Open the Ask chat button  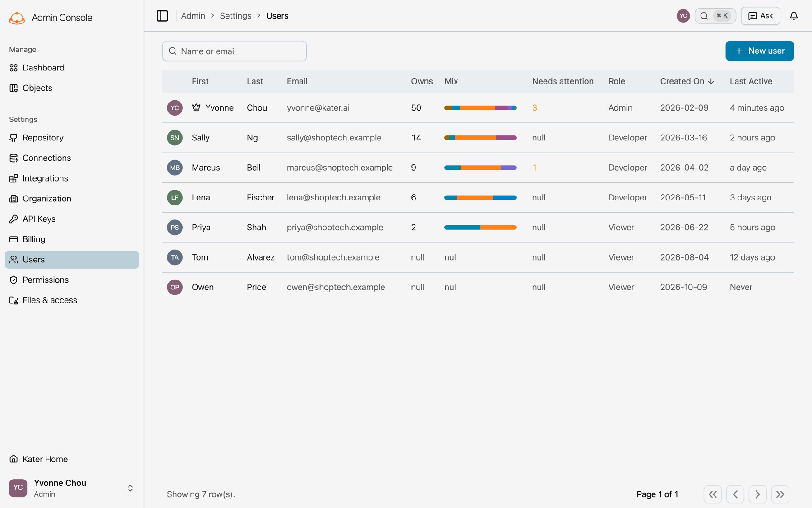(760, 16)
